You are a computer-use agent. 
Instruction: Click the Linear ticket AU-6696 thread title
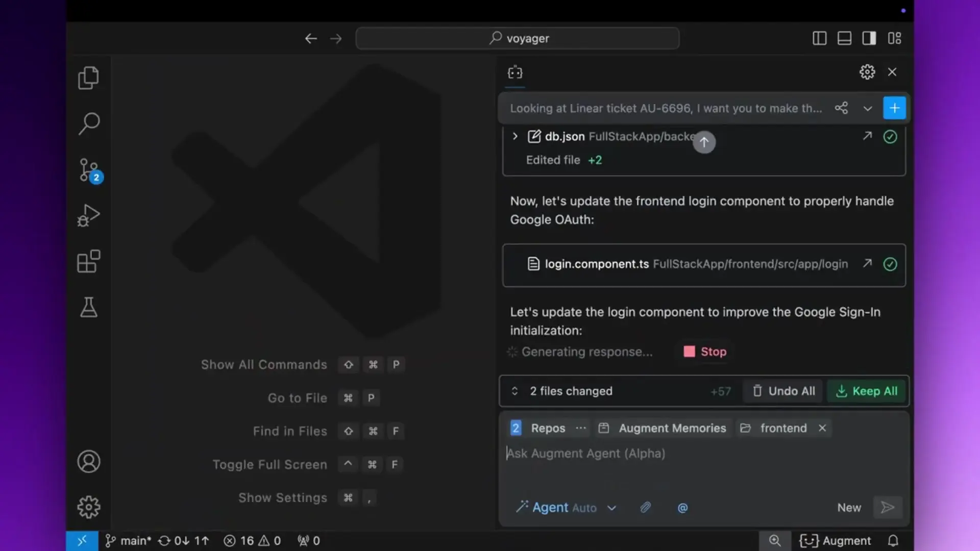click(666, 108)
